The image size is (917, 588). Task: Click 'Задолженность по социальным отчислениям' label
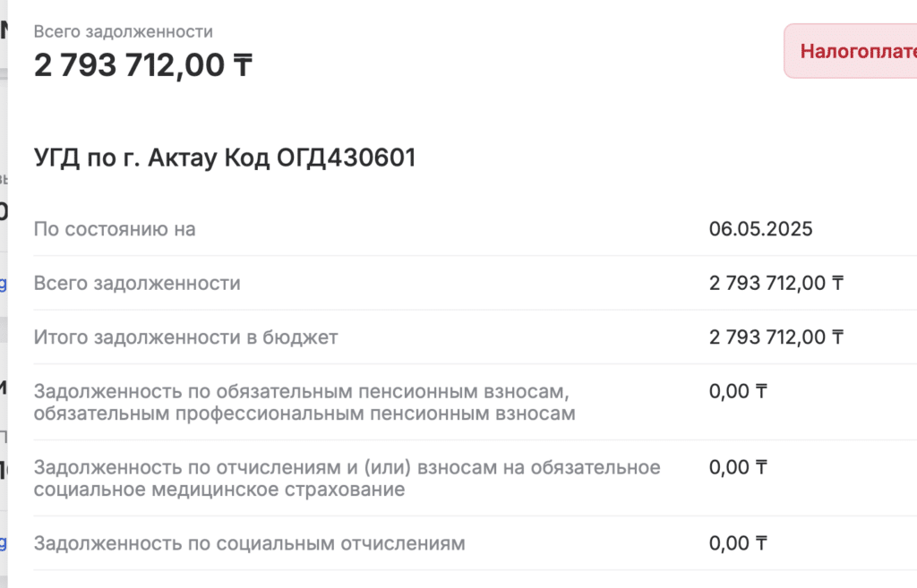click(x=249, y=543)
